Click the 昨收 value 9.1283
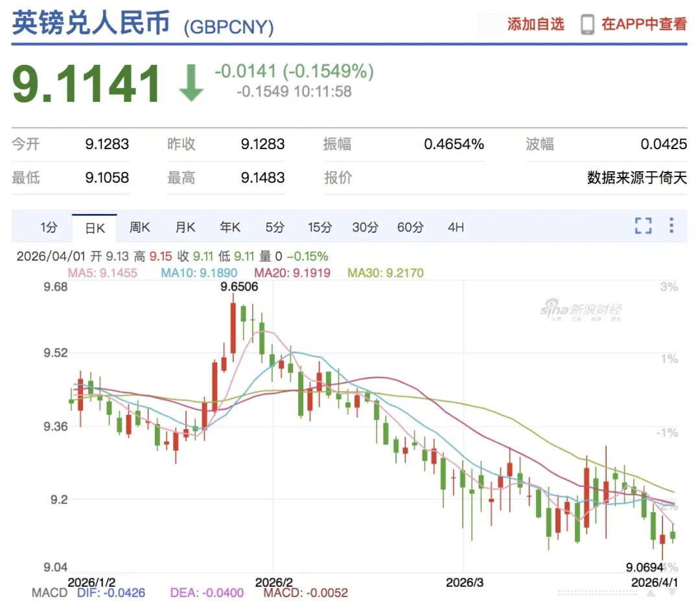The height and width of the screenshot is (601, 700). click(x=262, y=144)
